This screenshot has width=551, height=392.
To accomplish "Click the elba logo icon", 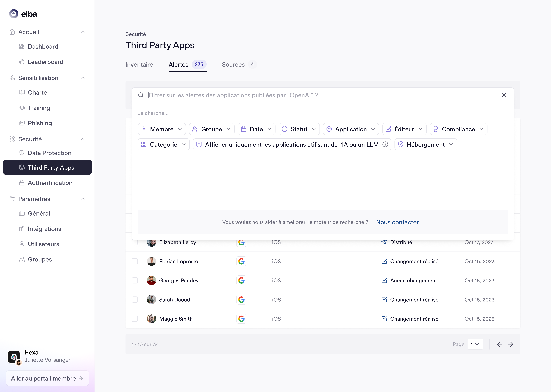I will tap(14, 14).
